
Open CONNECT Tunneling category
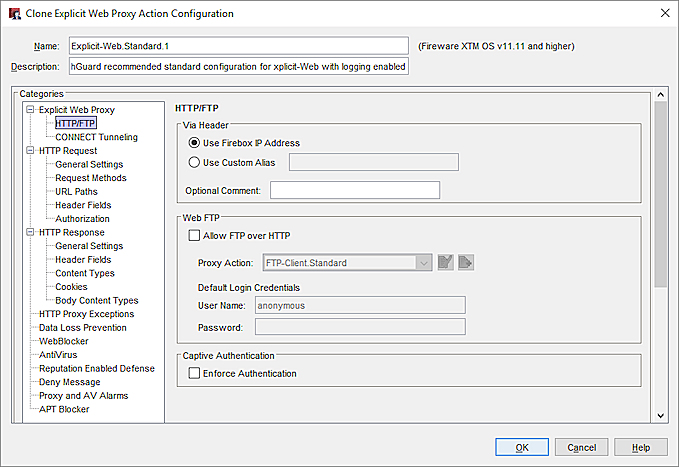point(96,137)
